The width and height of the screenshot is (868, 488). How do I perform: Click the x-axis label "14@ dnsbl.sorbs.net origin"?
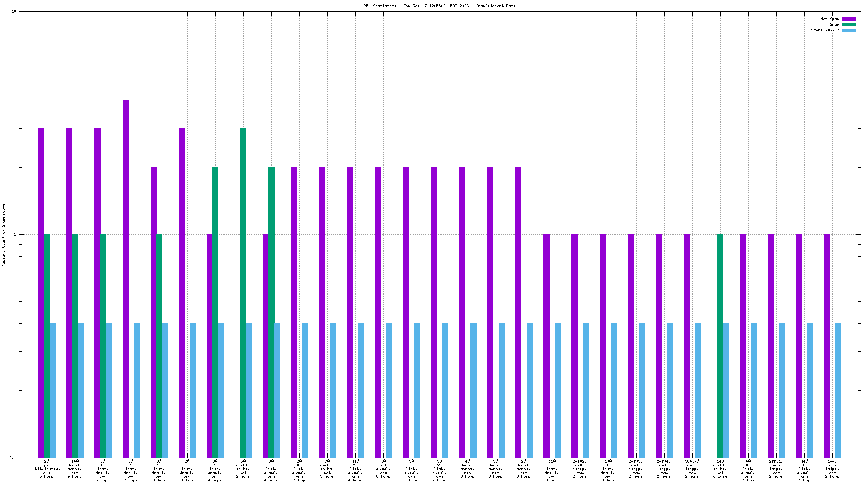tap(720, 469)
